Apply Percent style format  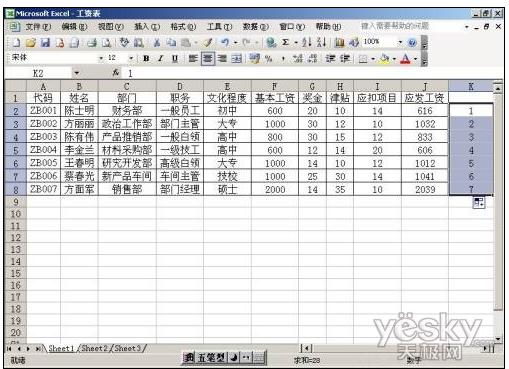(x=269, y=59)
